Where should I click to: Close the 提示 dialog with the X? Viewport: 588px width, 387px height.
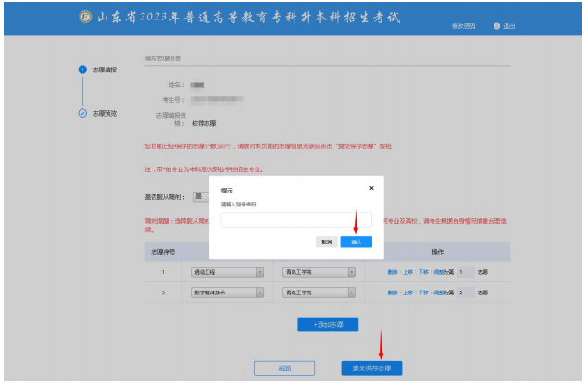coord(371,188)
